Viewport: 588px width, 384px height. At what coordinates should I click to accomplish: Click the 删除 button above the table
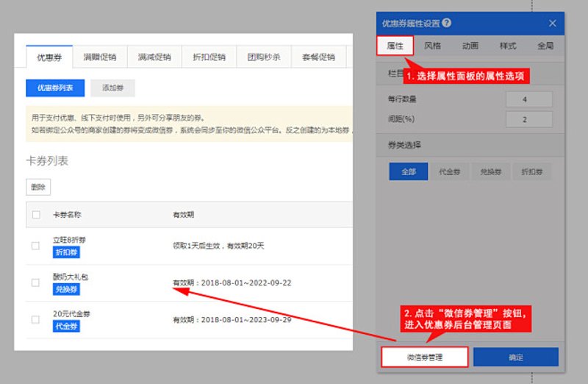(x=38, y=187)
